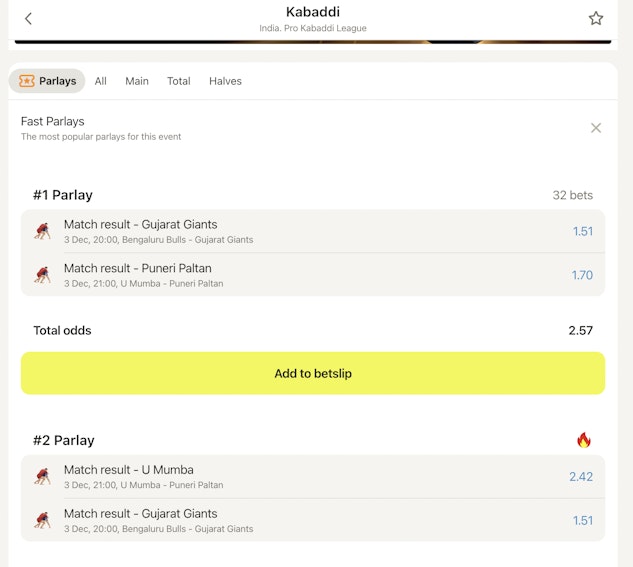Select 1.51 odds in #1 Parlay
This screenshot has width=633, height=567.
(582, 231)
